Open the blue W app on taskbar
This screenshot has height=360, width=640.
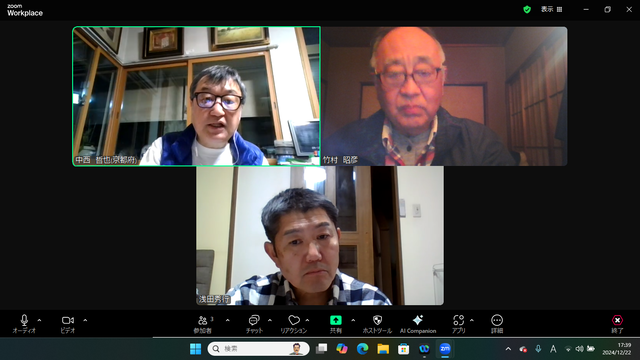click(424, 349)
